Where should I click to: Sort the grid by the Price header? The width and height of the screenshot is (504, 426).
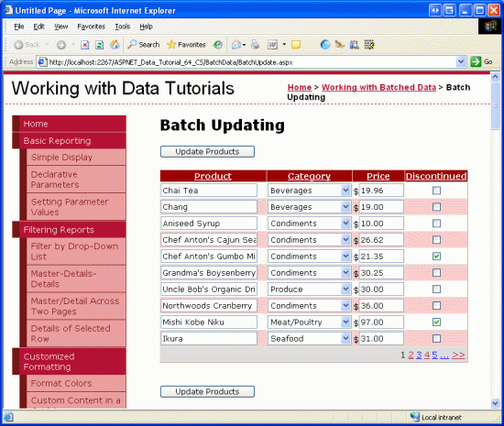click(378, 176)
